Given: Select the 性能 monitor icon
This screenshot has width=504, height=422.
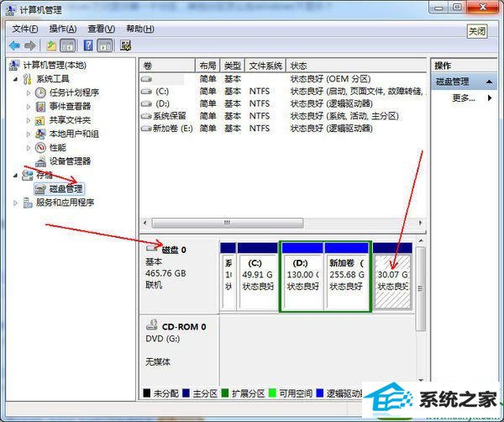Looking at the screenshot, I should (40, 147).
